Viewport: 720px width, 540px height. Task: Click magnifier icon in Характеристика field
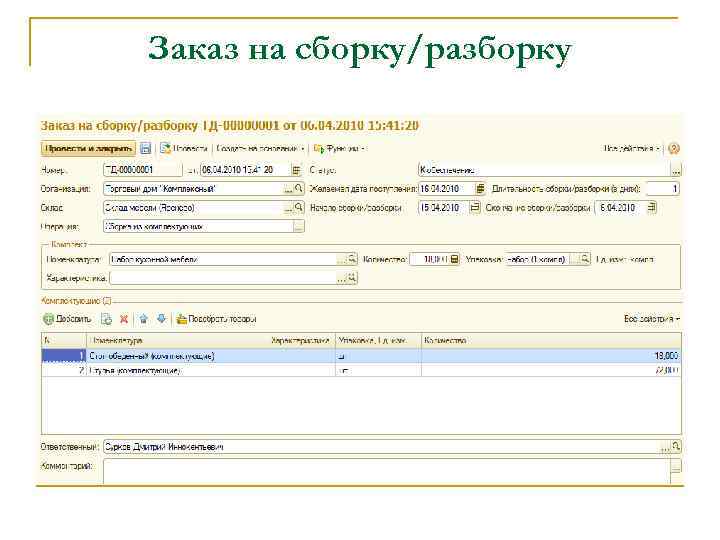click(352, 278)
